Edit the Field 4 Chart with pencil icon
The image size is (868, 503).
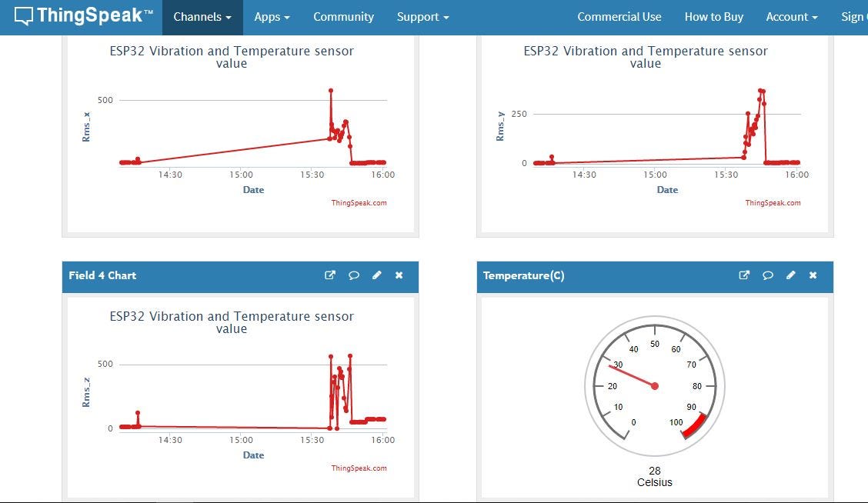(376, 275)
